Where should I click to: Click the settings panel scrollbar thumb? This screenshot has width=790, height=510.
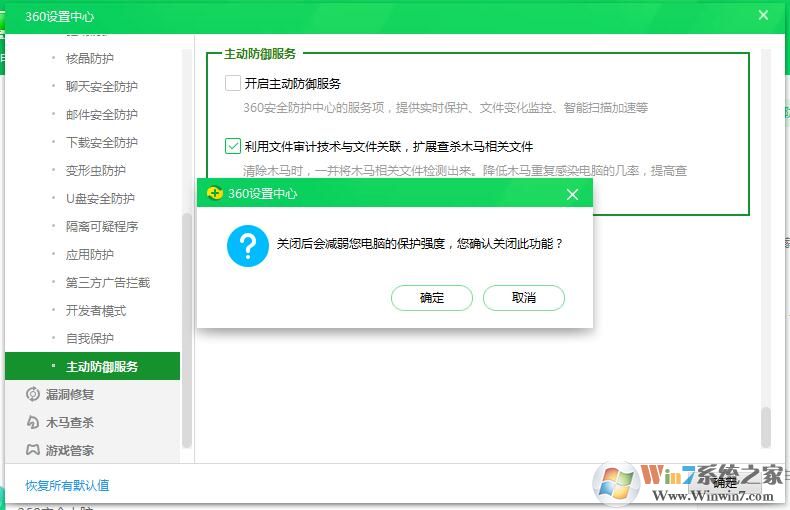click(766, 427)
